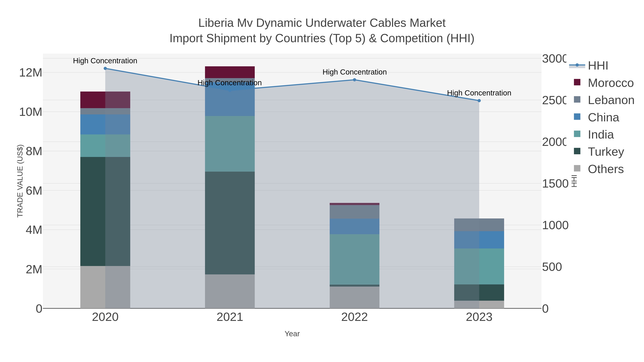This screenshot has width=644, height=362.
Task: Click the HHI line marker icon in legend
Action: coord(577,65)
